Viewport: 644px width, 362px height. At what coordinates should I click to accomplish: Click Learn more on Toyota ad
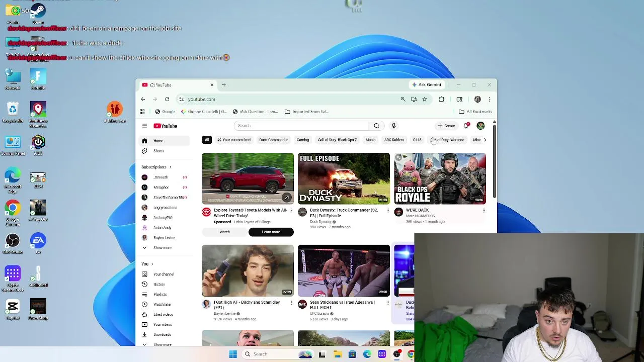pyautogui.click(x=271, y=232)
